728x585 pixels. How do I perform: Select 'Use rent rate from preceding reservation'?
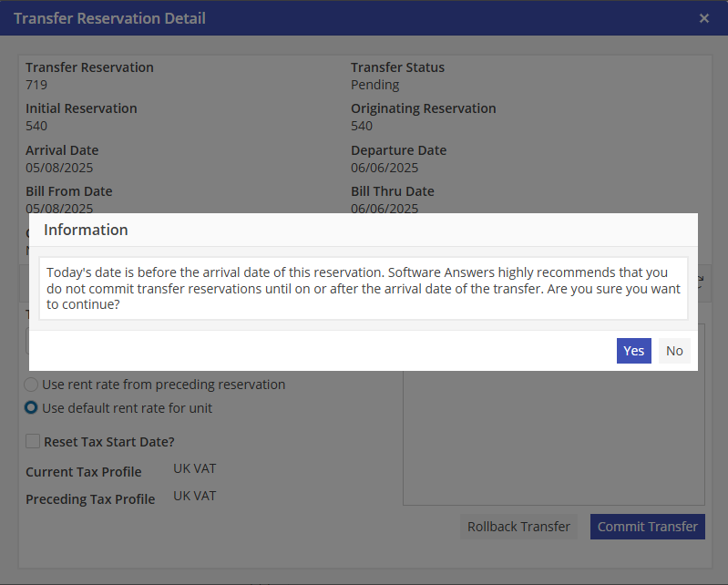(x=32, y=385)
